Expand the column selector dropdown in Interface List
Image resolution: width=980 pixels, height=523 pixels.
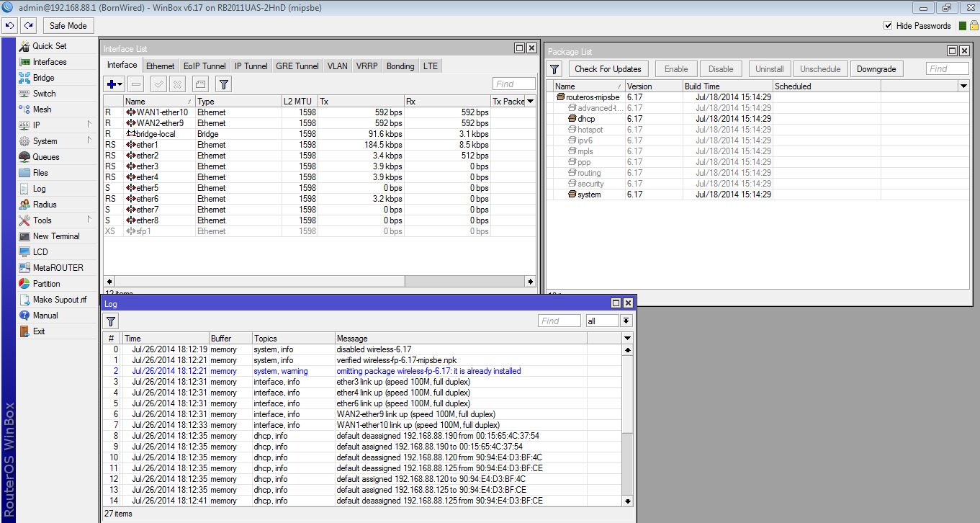(531, 102)
